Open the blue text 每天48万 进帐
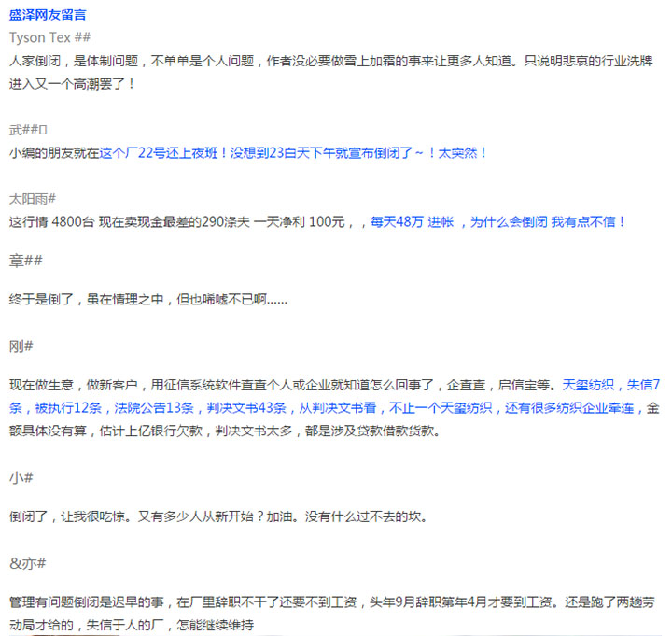 point(411,221)
